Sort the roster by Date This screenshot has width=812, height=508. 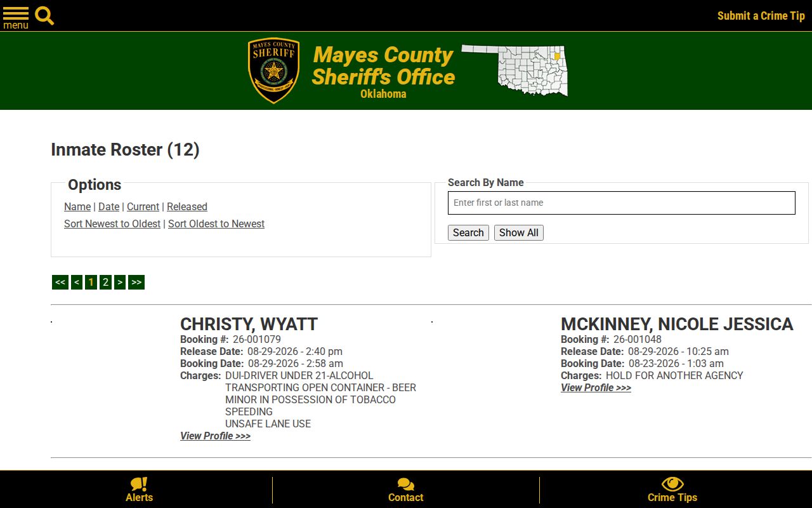[108, 206]
